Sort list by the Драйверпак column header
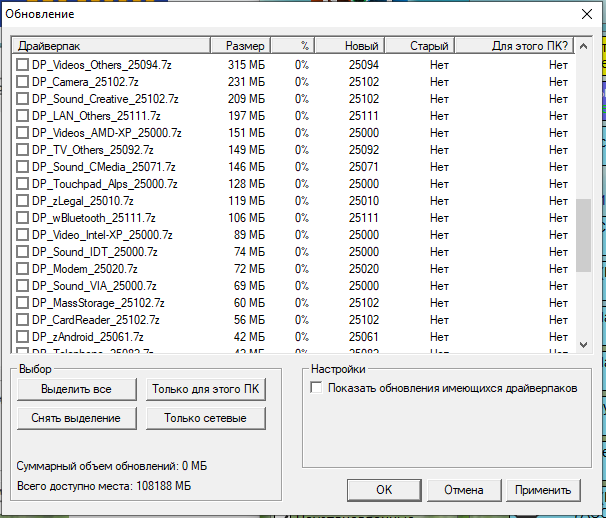This screenshot has height=518, width=606. (110, 46)
